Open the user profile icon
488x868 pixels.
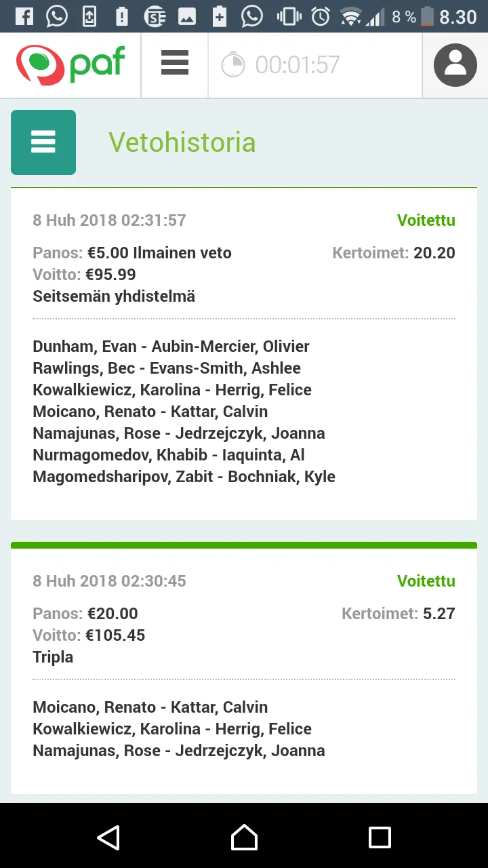pos(455,65)
